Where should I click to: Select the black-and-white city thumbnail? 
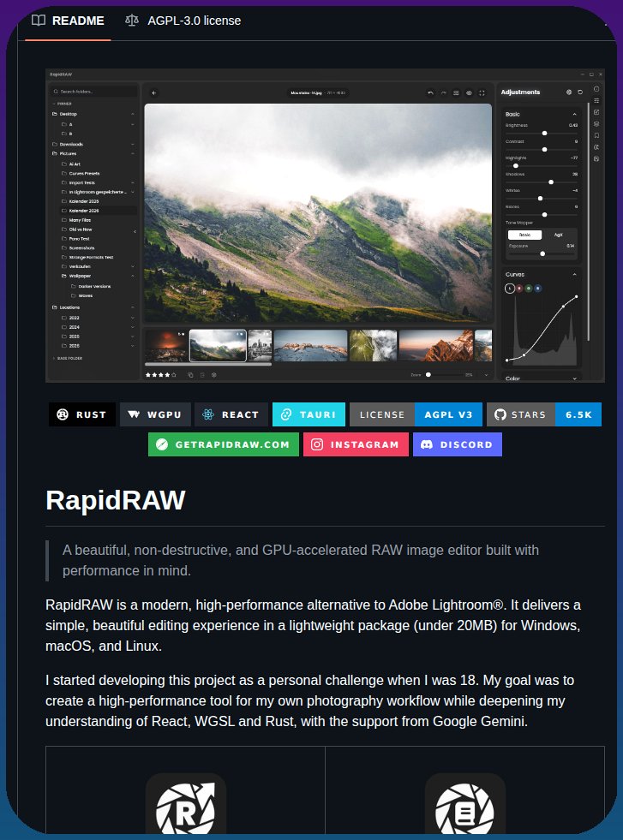pos(260,346)
